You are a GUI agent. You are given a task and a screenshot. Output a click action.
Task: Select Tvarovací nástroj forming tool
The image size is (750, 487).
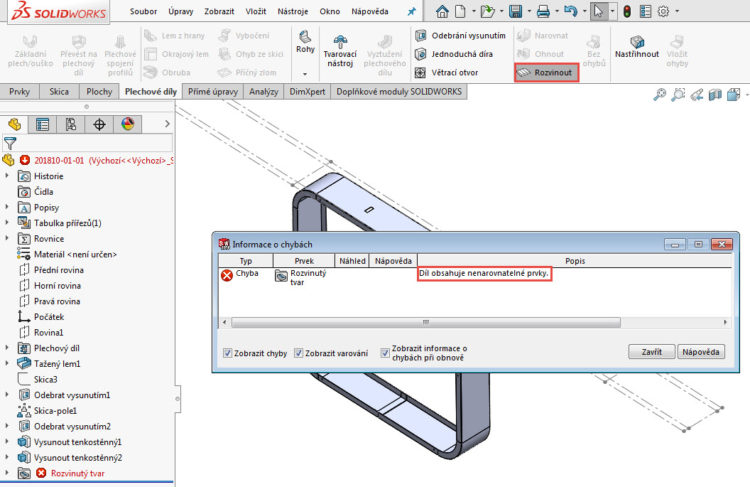click(x=340, y=51)
